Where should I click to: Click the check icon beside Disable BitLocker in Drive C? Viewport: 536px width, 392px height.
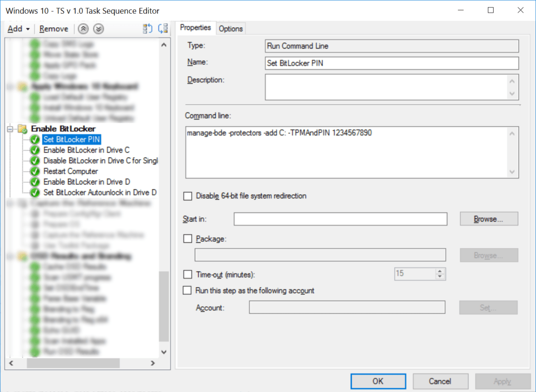pyautogui.click(x=35, y=161)
